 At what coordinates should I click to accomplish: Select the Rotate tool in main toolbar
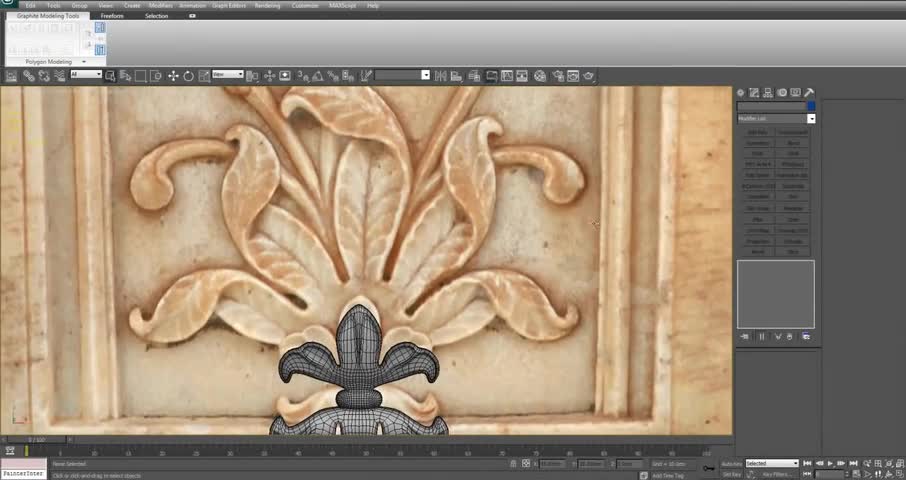(x=188, y=76)
